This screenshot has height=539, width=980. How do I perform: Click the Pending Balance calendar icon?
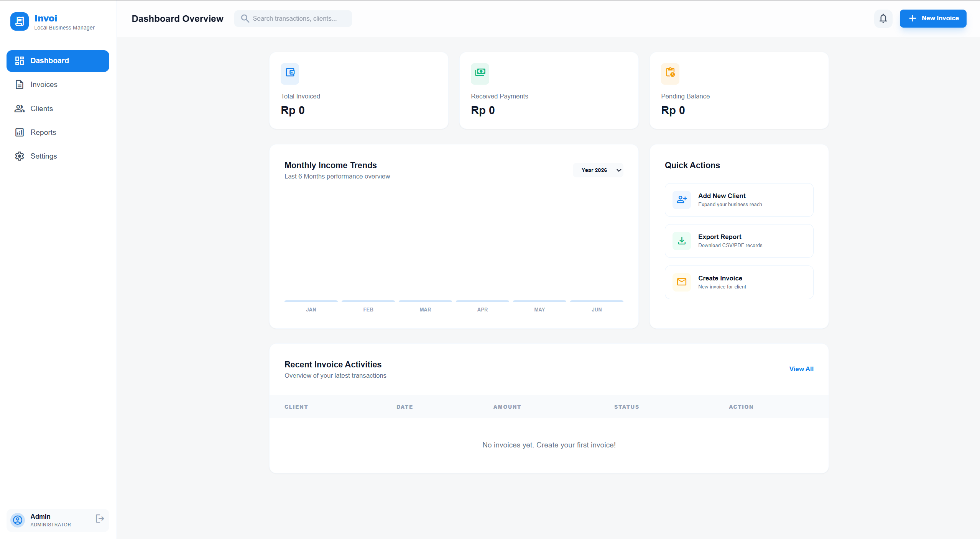point(670,74)
